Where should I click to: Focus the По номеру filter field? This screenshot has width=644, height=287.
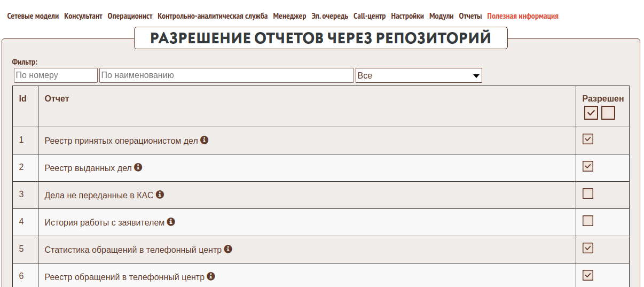coord(56,75)
